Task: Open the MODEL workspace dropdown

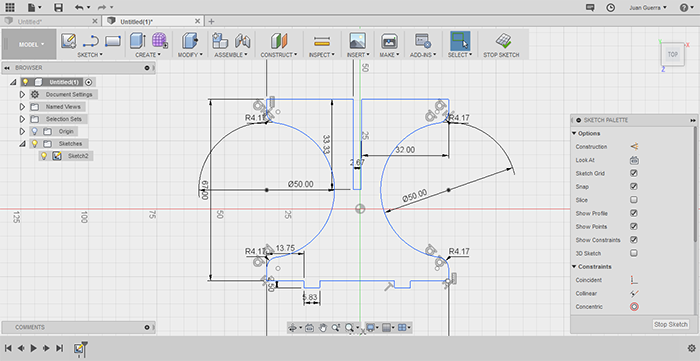Action: click(31, 44)
